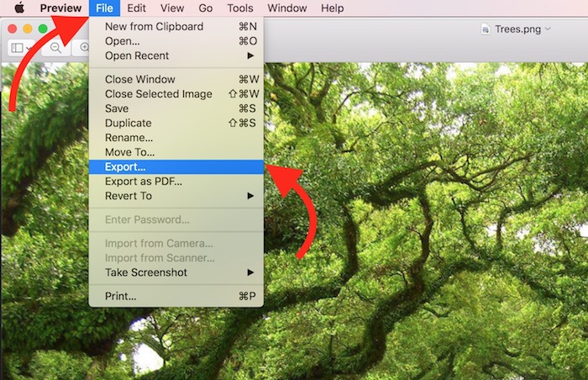Choose Close Selected Image

[159, 94]
